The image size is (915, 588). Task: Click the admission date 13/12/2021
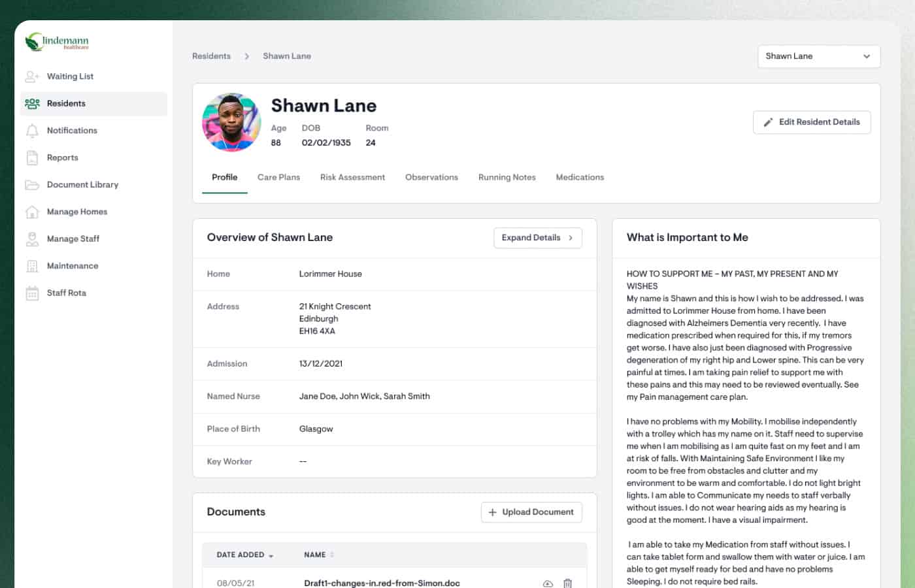(x=321, y=364)
